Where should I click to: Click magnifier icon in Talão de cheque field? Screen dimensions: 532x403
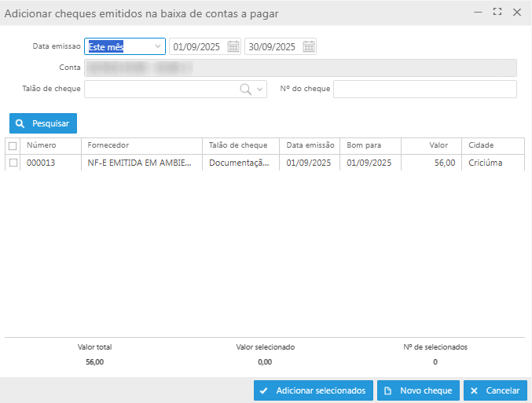pos(246,90)
